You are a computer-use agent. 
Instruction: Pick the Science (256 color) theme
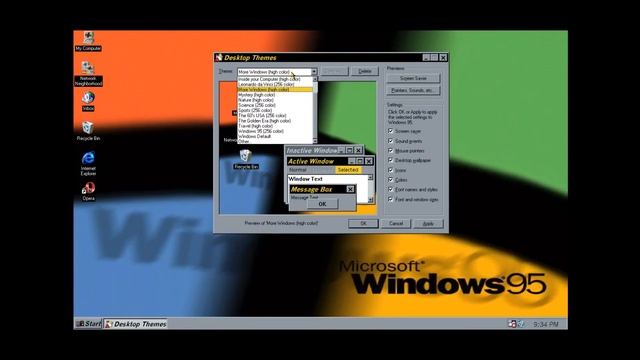click(x=275, y=105)
